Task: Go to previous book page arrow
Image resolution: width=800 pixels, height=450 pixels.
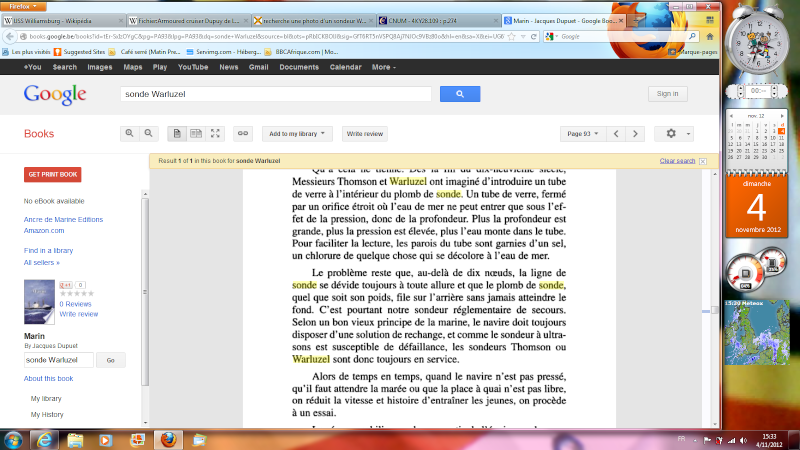Action: [616, 134]
